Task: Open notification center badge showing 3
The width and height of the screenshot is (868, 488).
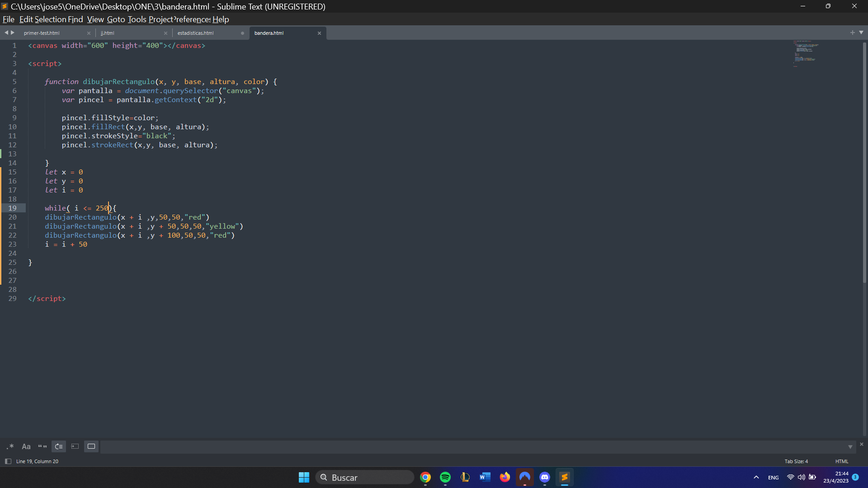Action: [855, 477]
